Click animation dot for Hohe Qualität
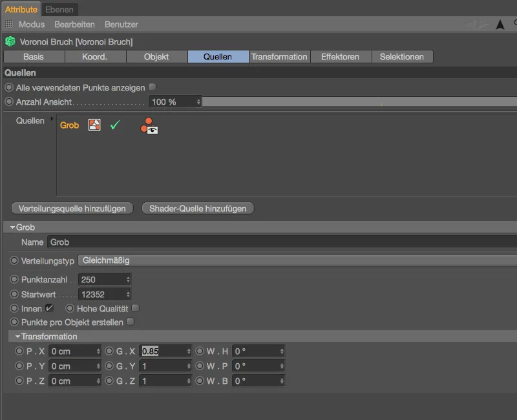The height and width of the screenshot is (420, 517). pyautogui.click(x=70, y=308)
